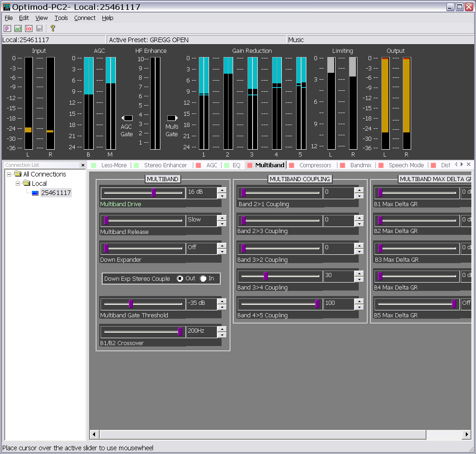This screenshot has height=454, width=476.
Task: Select device 25461117 in connection tree
Action: pos(56,193)
